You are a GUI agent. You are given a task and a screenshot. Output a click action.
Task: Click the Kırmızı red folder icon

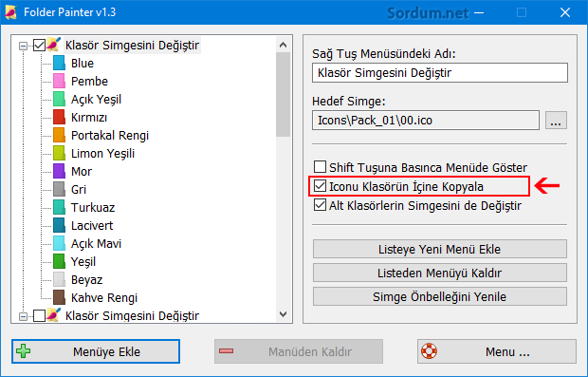point(59,117)
